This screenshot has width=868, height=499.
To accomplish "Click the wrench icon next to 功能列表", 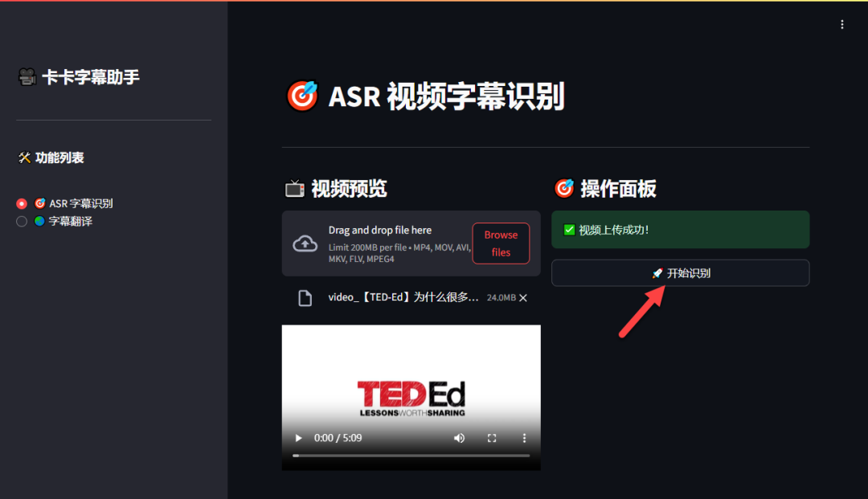I will (24, 157).
